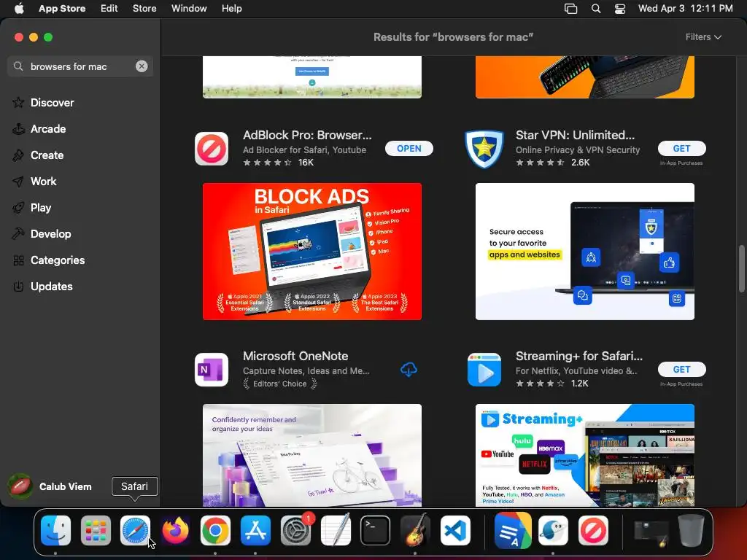View the BLOCK ADS in Safari screenshot
This screenshot has width=747, height=560.
(312, 252)
